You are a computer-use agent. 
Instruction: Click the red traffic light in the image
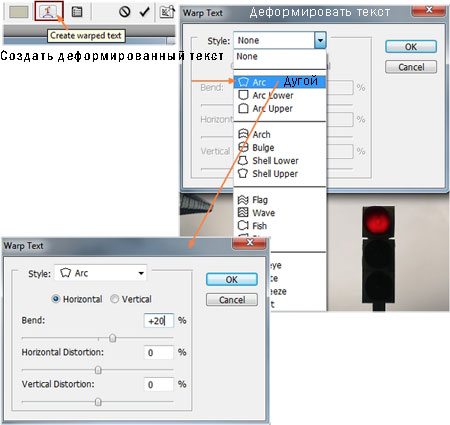click(x=378, y=221)
